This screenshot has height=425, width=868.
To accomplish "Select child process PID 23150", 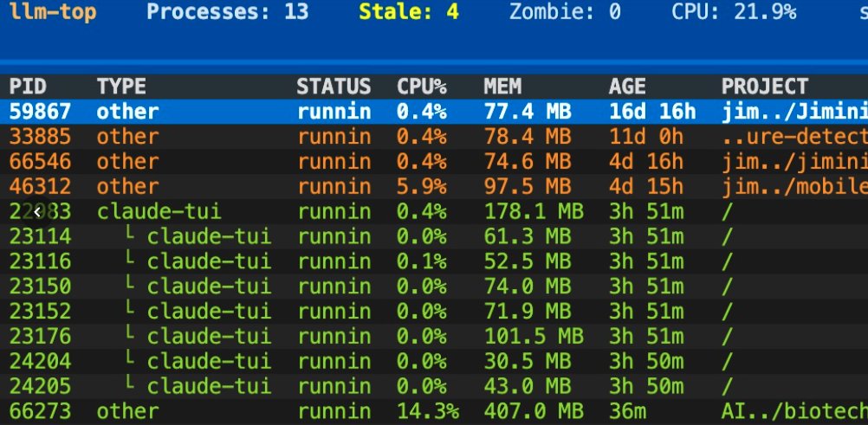I will (434, 287).
